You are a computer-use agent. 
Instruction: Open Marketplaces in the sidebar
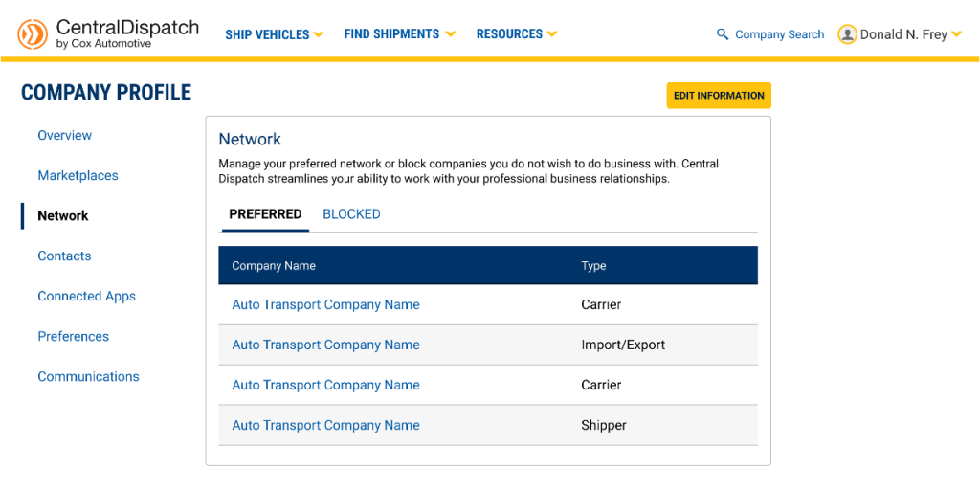point(78,176)
